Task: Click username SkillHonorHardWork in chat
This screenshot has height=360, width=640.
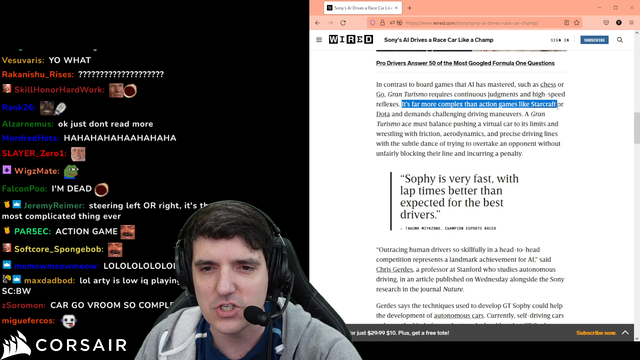Action: pyautogui.click(x=60, y=90)
